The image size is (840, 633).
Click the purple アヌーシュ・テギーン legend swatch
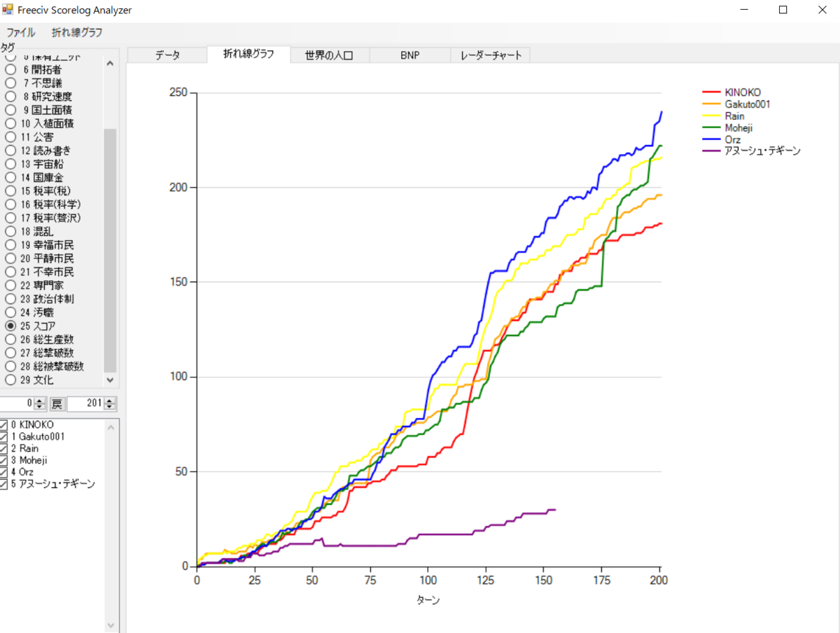[x=711, y=151]
